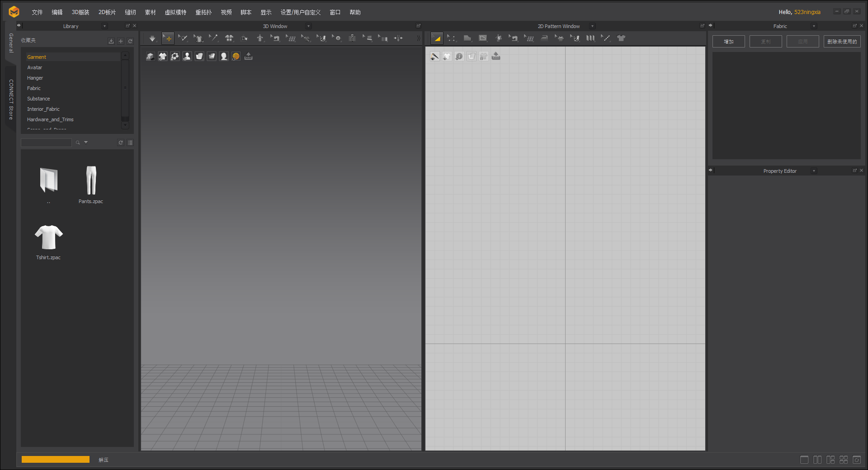The image size is (868, 470).
Task: Select the Select/Move tool in 3D window
Action: pyautogui.click(x=168, y=38)
